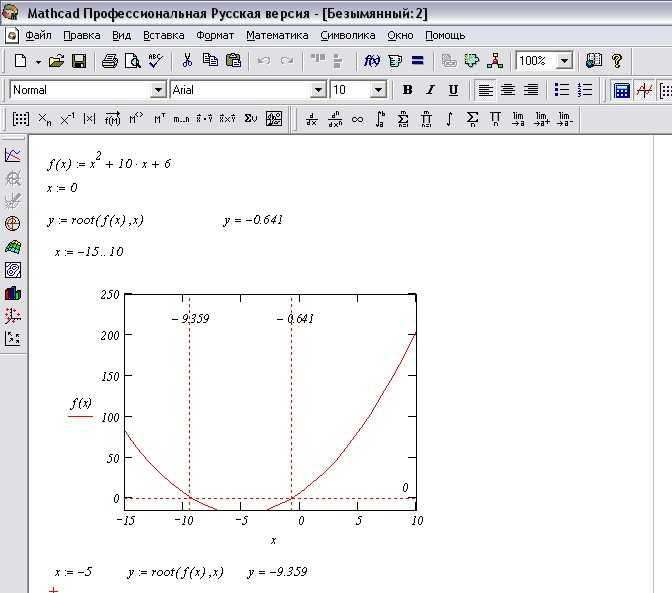Open print preview icon
672x593 pixels.
coord(133,61)
